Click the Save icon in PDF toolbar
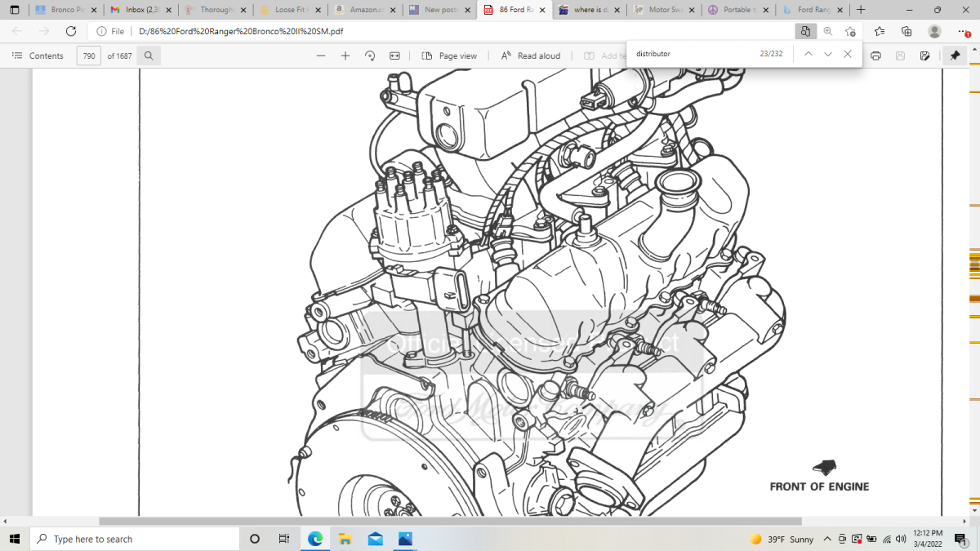Viewport: 980px width, 551px height. coord(900,56)
